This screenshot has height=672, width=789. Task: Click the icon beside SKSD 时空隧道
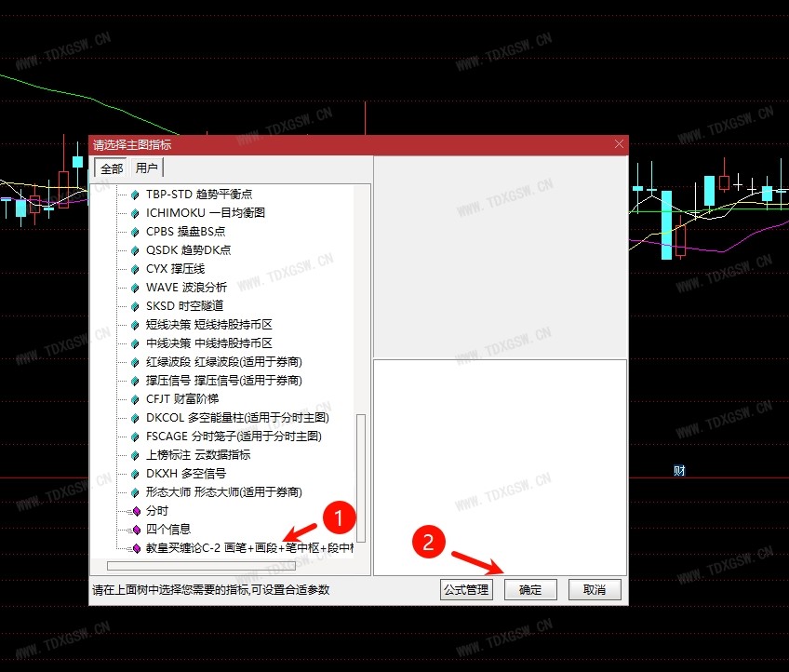pos(135,306)
